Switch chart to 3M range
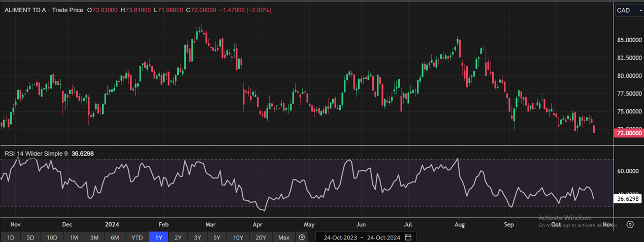644x242 pixels. pos(94,237)
